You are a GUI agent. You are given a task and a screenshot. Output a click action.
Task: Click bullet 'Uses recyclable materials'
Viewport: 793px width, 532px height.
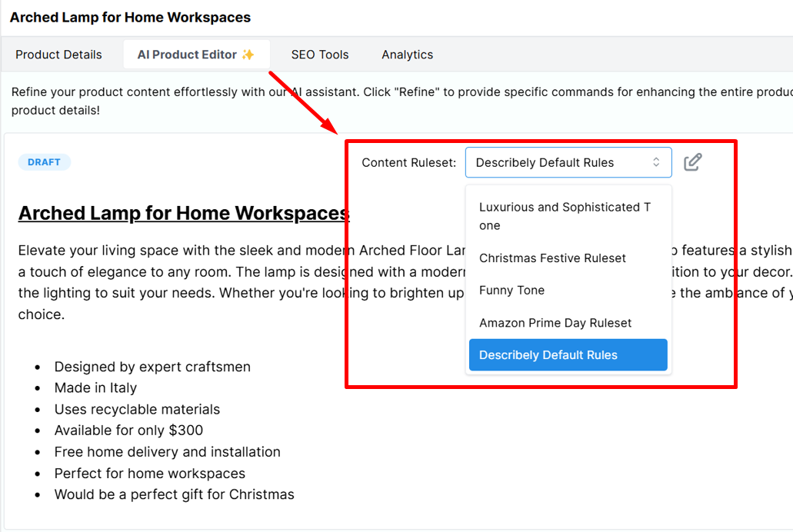pos(137,409)
